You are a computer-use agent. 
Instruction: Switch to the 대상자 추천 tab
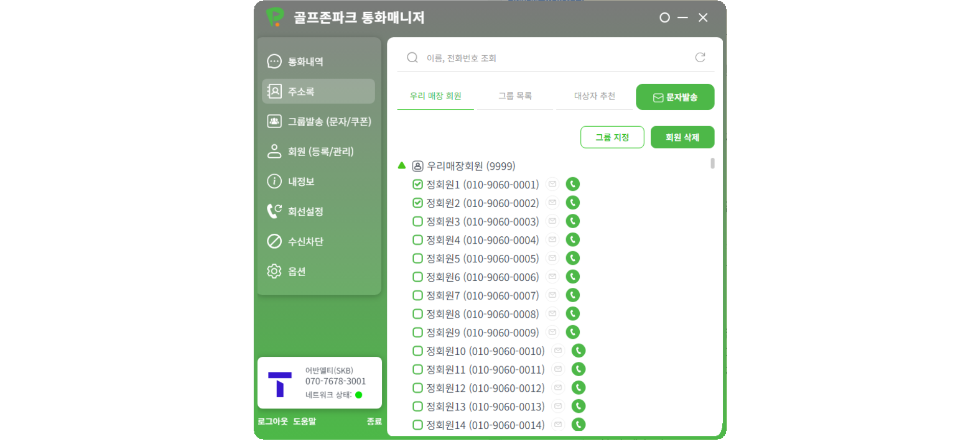click(594, 96)
